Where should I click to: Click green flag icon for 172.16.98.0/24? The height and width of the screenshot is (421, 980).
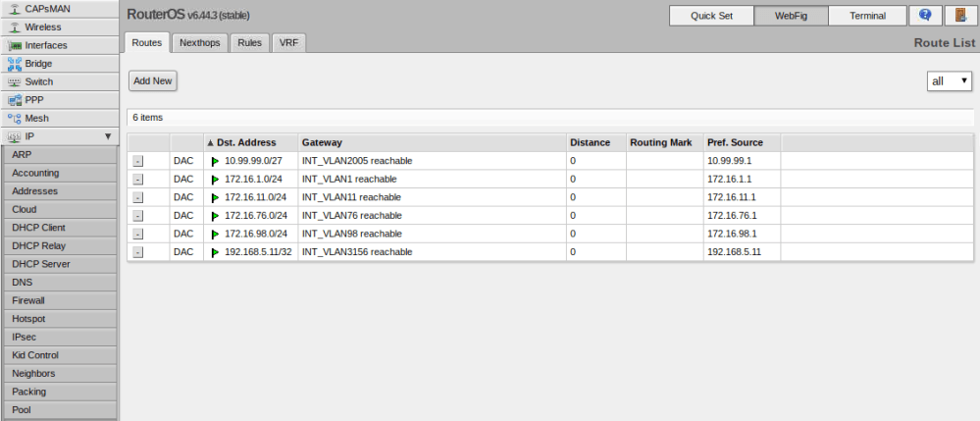tap(215, 234)
